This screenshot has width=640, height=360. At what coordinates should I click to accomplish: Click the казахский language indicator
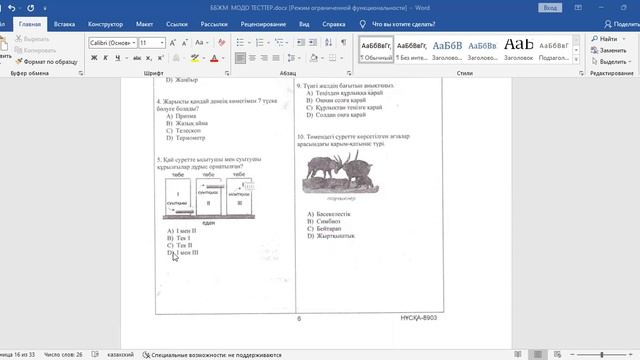120,355
